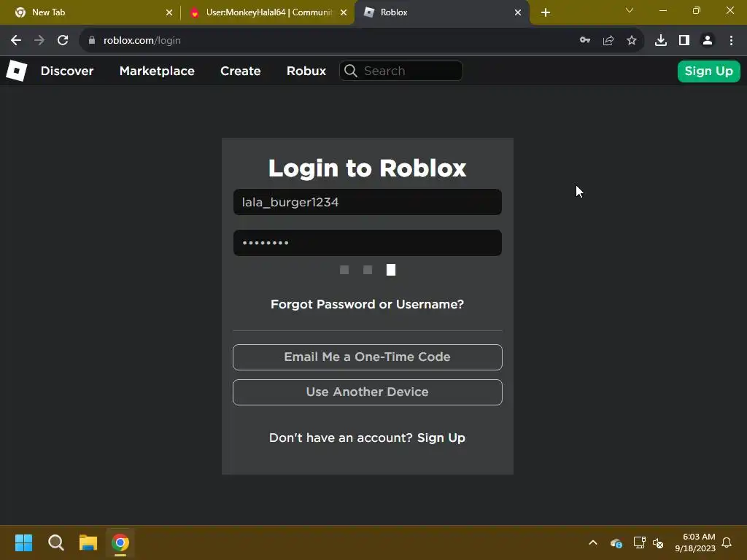This screenshot has width=747, height=560.
Task: Open the Marketplace menu item
Action: (x=157, y=71)
